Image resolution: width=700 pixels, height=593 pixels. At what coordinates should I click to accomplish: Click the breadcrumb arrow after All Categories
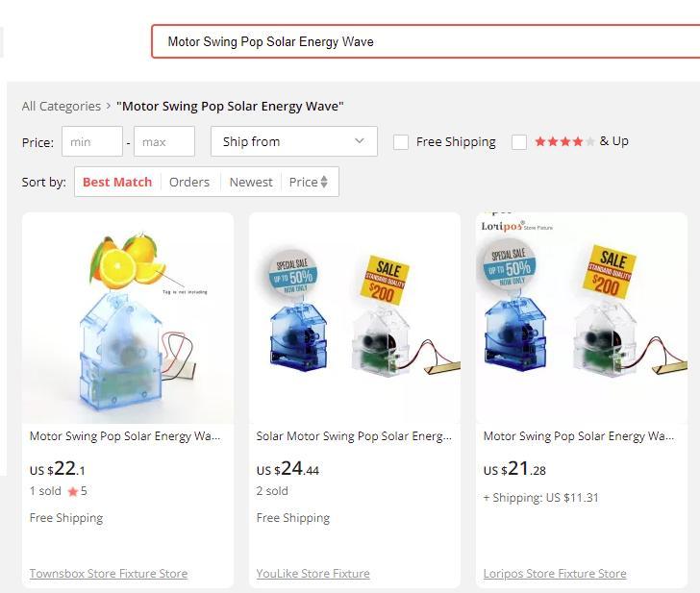tap(109, 106)
